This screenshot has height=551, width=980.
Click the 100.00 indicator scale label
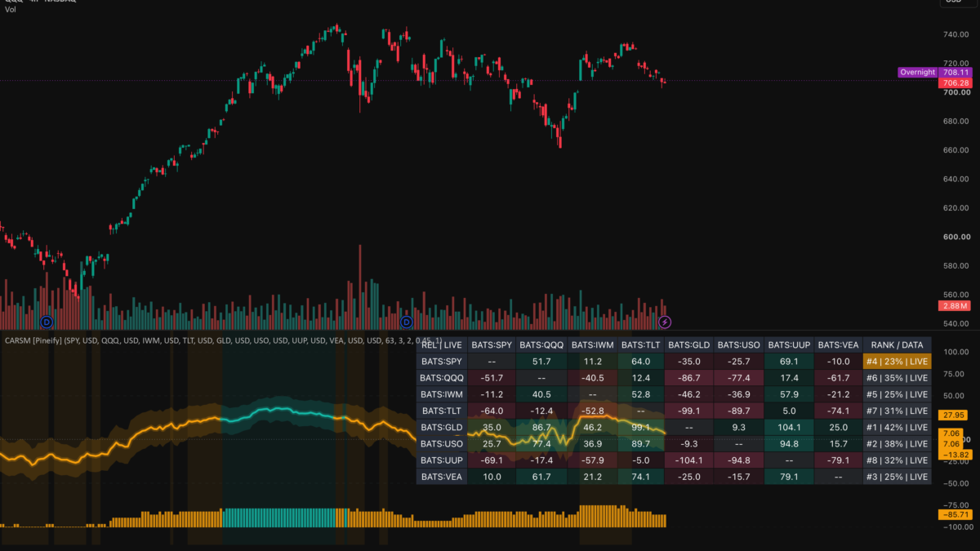click(x=955, y=352)
